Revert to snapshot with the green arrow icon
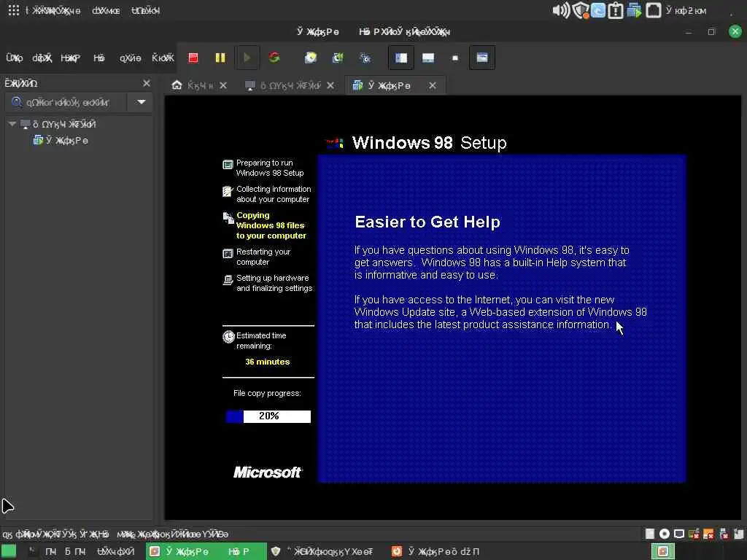Viewport: 747px width, 560px height. [x=338, y=58]
